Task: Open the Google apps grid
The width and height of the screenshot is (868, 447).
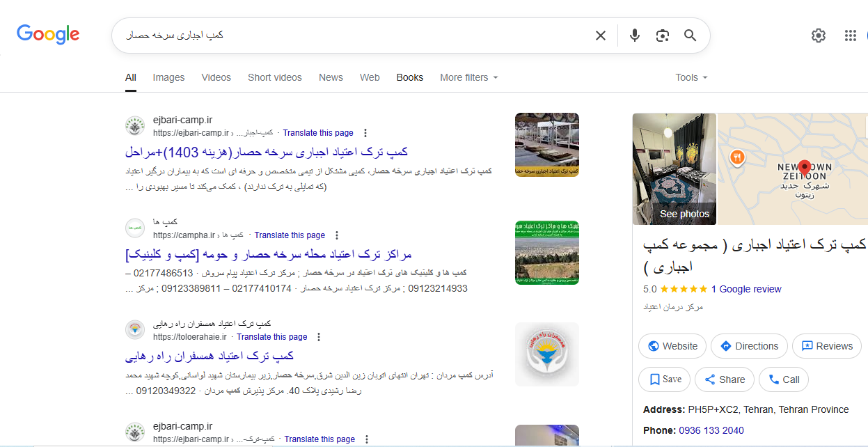Action: pyautogui.click(x=850, y=36)
